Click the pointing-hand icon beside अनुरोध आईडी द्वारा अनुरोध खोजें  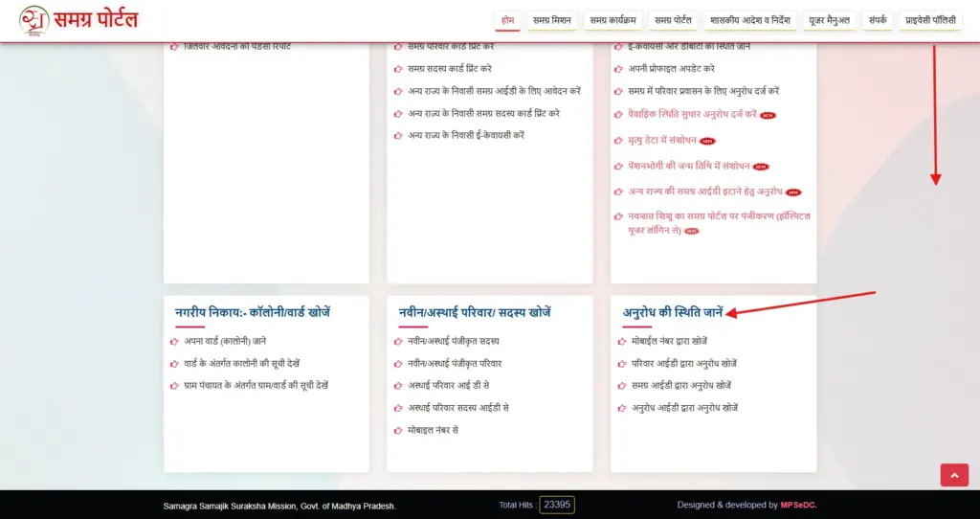coord(622,408)
